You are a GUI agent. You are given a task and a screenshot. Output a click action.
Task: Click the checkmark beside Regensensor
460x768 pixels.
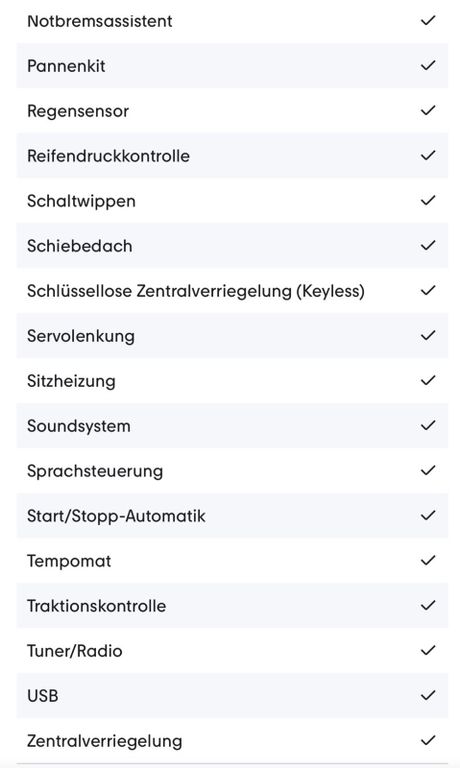click(428, 110)
